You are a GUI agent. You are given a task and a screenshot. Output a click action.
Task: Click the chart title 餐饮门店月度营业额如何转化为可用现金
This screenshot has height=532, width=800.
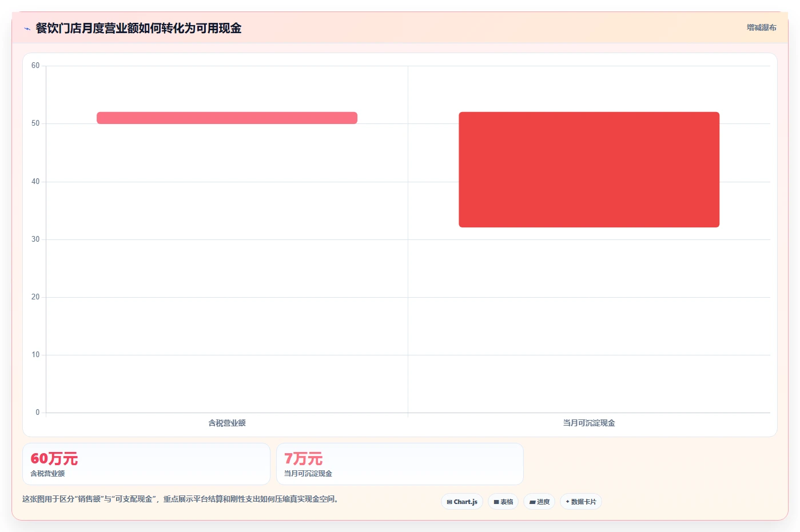pyautogui.click(x=138, y=28)
